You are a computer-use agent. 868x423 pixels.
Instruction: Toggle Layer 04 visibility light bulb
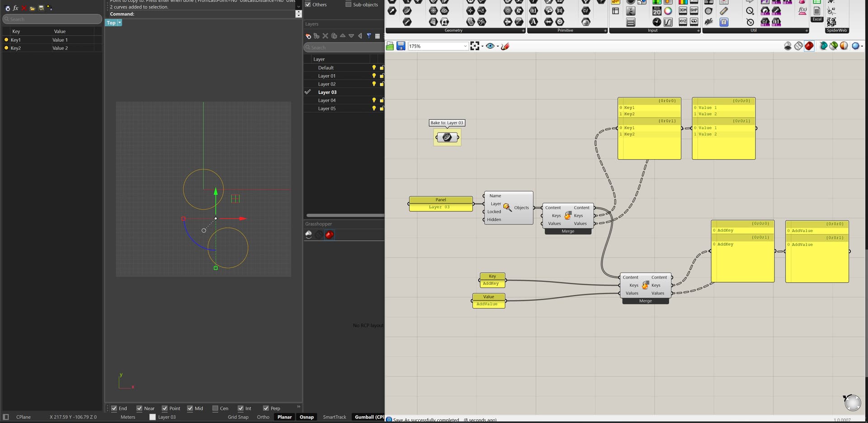click(x=374, y=100)
